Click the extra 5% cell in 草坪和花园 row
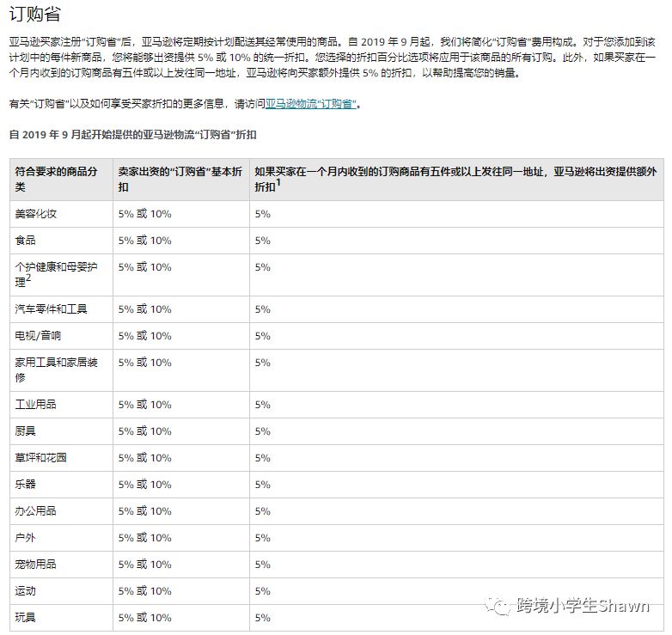The width and height of the screenshot is (672, 635). tap(456, 457)
